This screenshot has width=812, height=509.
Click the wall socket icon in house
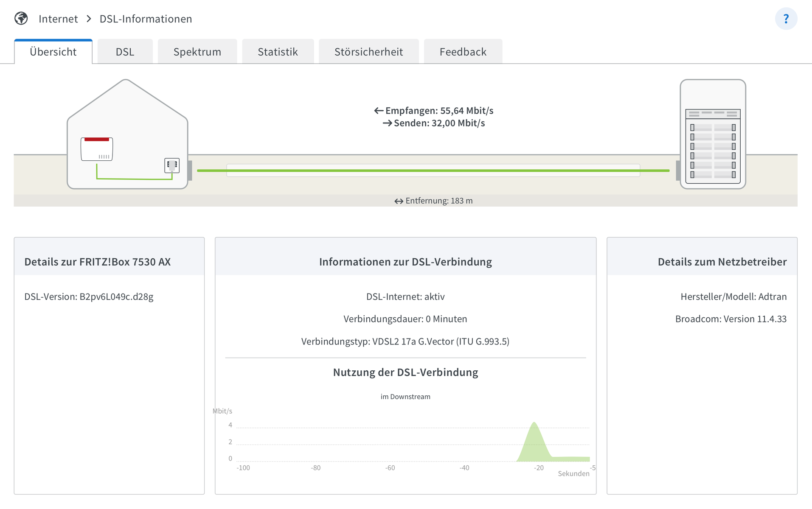click(172, 165)
